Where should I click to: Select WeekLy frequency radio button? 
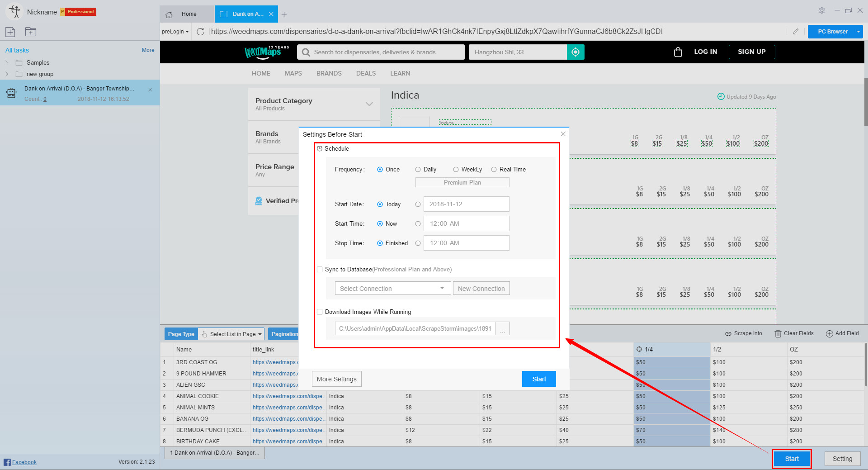pos(456,170)
